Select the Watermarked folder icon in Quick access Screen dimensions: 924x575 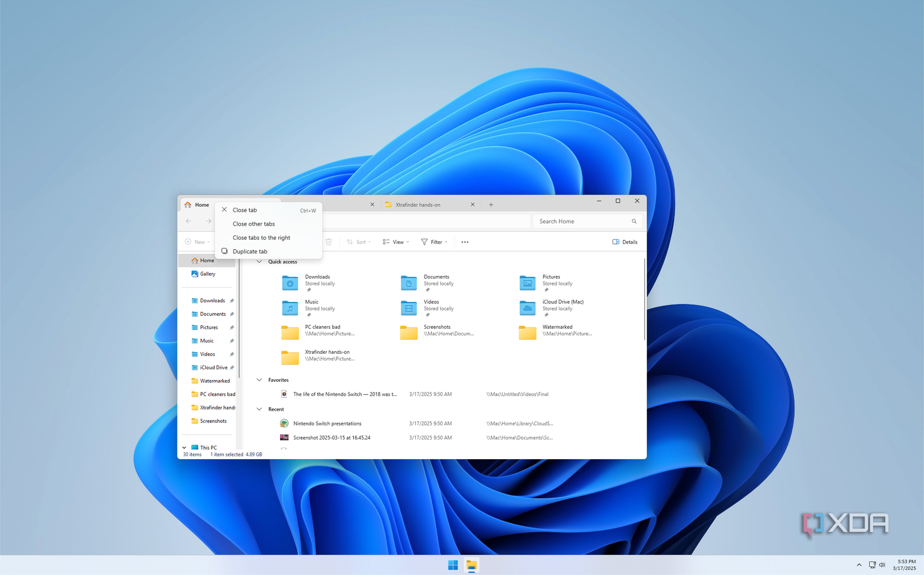coord(528,333)
